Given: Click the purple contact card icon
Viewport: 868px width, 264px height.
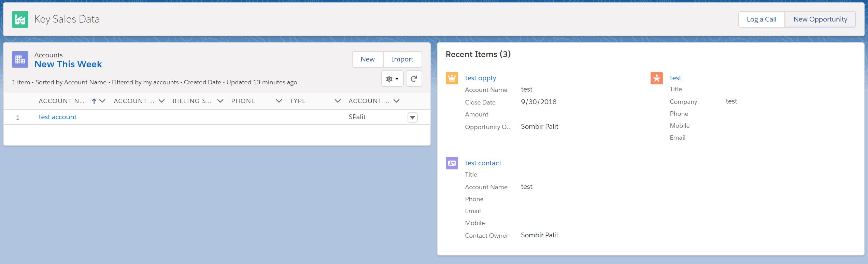Looking at the screenshot, I should point(452,163).
